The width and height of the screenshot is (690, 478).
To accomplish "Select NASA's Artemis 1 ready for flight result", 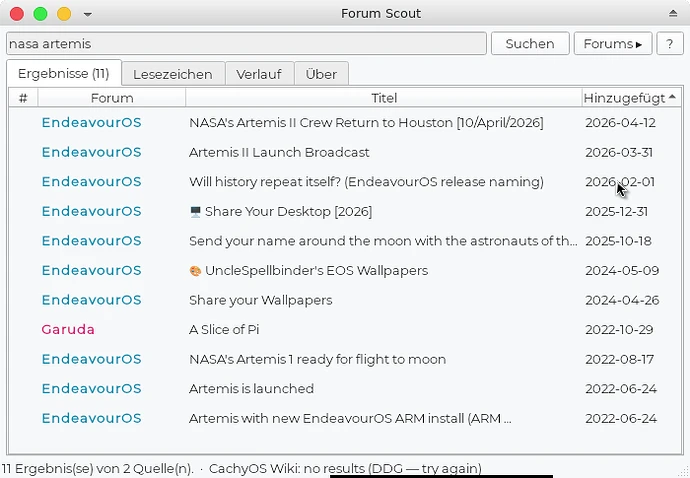I will pos(345,359).
